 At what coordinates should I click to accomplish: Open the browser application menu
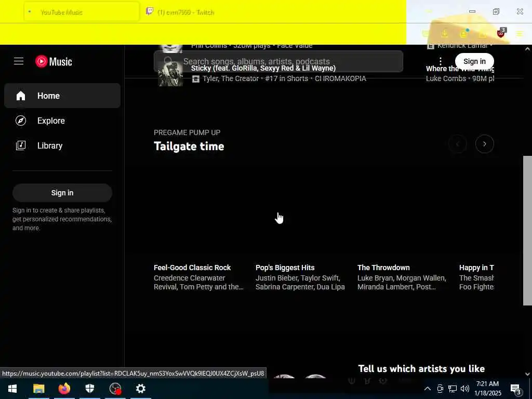click(x=520, y=34)
